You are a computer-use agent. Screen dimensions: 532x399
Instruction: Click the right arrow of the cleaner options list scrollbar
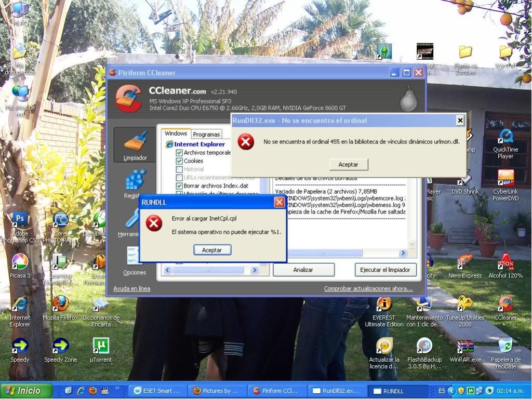pos(255,270)
